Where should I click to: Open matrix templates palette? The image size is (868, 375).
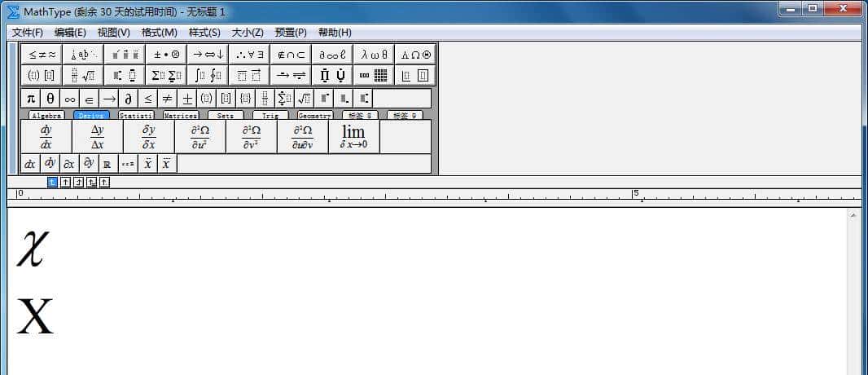374,75
